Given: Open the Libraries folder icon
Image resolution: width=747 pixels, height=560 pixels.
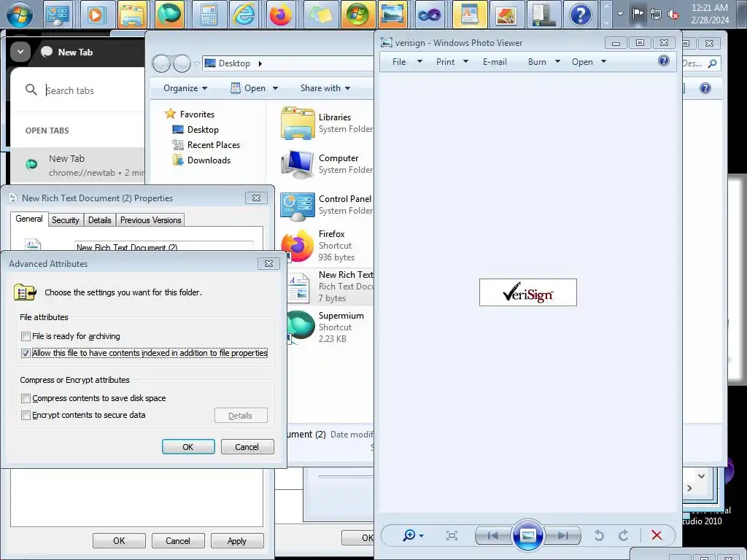Looking at the screenshot, I should [x=298, y=122].
